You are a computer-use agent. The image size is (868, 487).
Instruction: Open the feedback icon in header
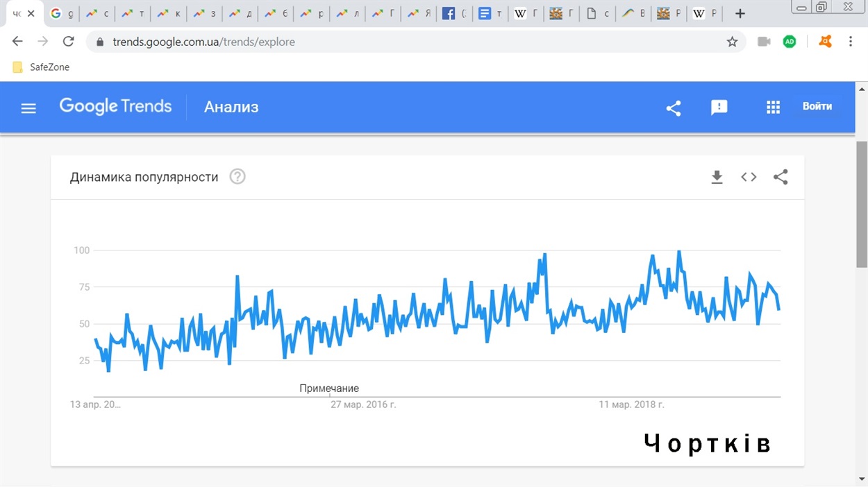[x=719, y=108]
